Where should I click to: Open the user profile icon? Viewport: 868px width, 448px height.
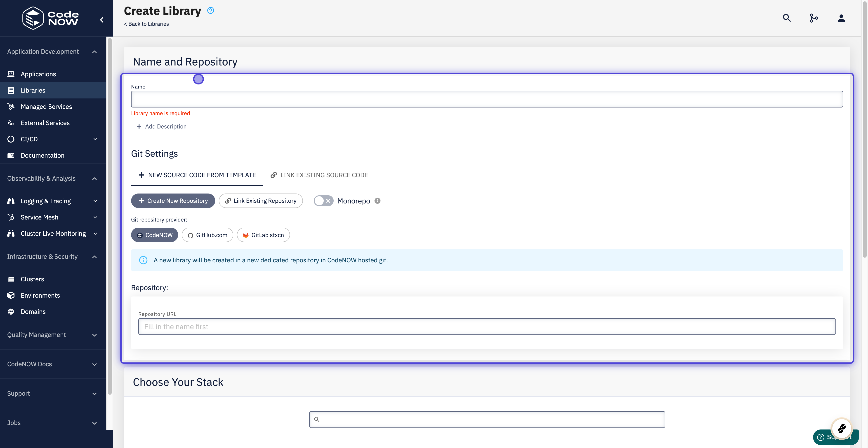(x=841, y=18)
